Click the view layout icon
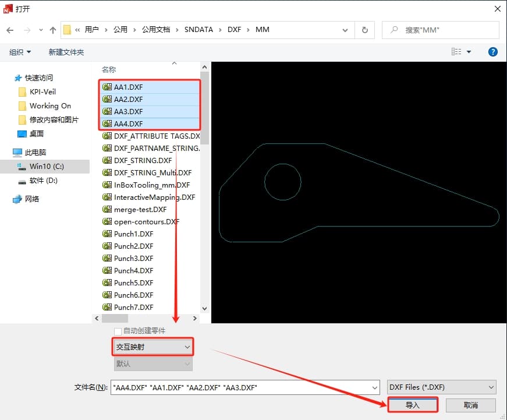Image resolution: width=507 pixels, height=420 pixels. (457, 52)
